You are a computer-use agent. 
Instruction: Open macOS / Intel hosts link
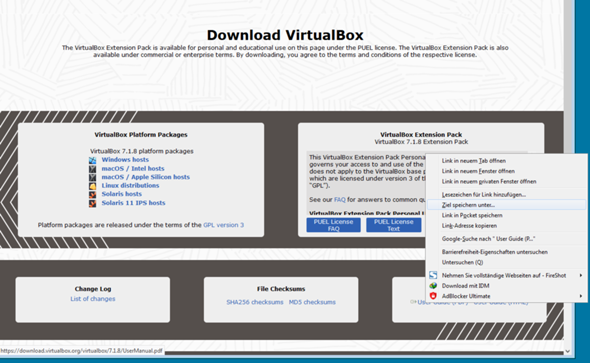[133, 169]
